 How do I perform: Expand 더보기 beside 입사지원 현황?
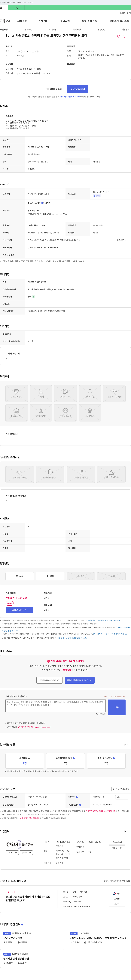point(126,745)
